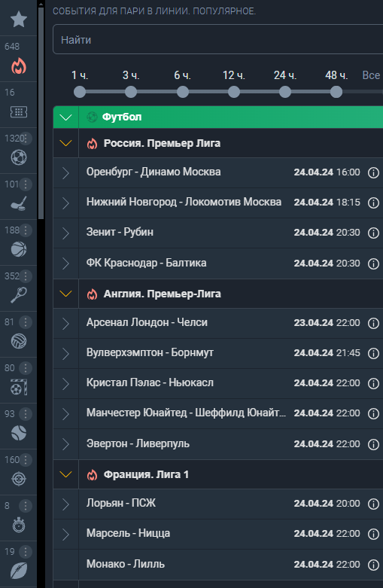Select the football sport icon with 1320
This screenshot has width=383, height=588.
coord(18,157)
